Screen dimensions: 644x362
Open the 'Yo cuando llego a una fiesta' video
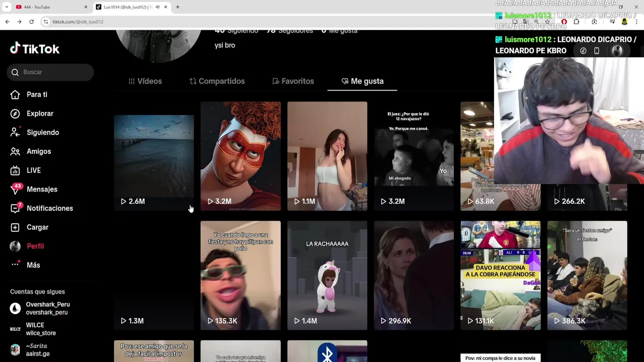[x=240, y=276]
